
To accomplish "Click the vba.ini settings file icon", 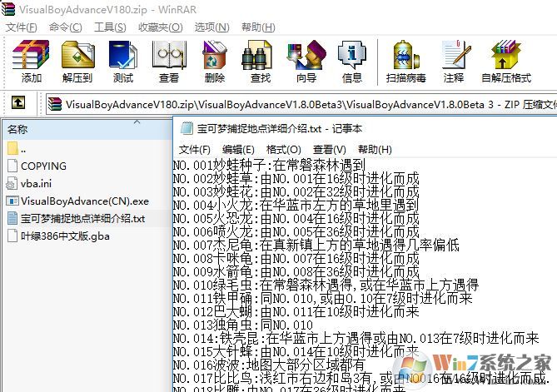I will pos(12,183).
